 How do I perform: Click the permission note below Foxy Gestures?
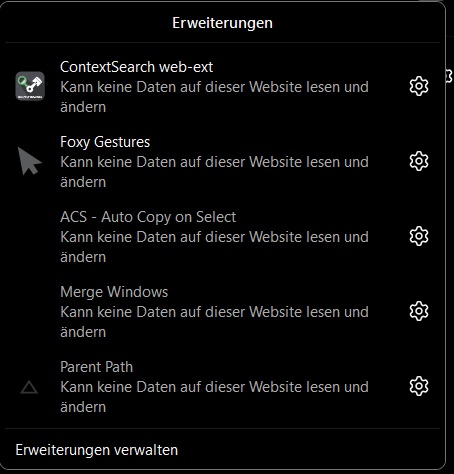214,172
